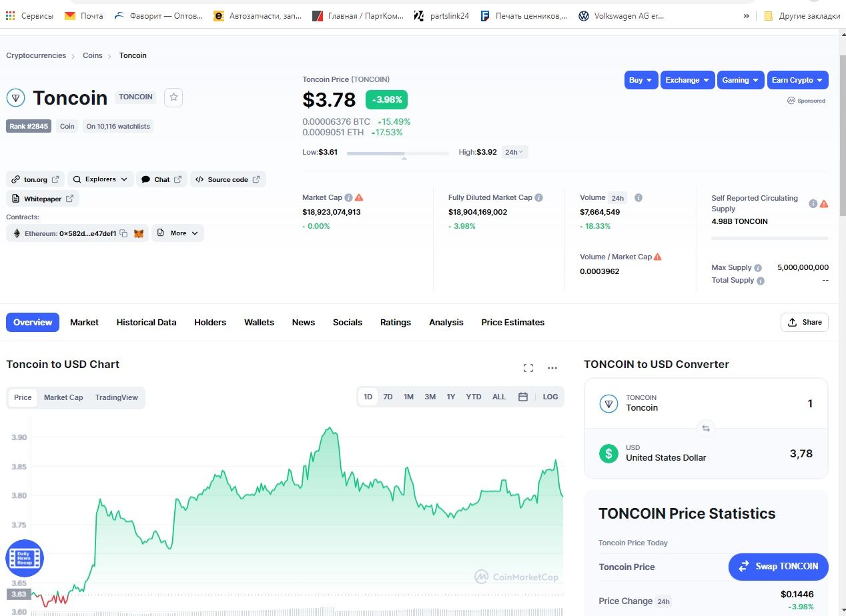This screenshot has width=846, height=616.
Task: Open the Gaming dropdown
Action: [741, 80]
